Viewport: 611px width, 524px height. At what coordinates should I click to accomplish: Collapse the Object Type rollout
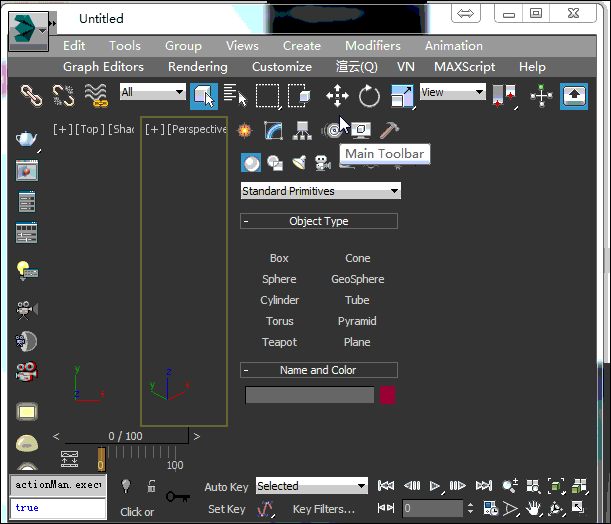click(x=319, y=221)
